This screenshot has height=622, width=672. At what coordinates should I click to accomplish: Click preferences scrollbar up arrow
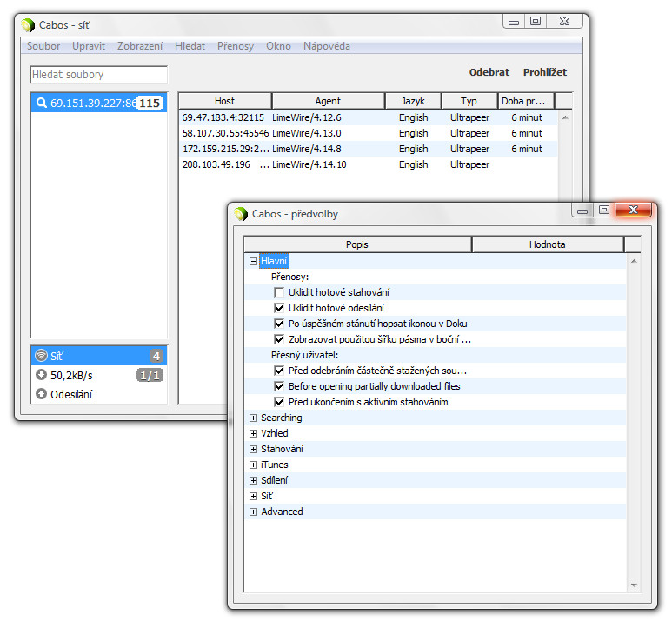point(634,261)
